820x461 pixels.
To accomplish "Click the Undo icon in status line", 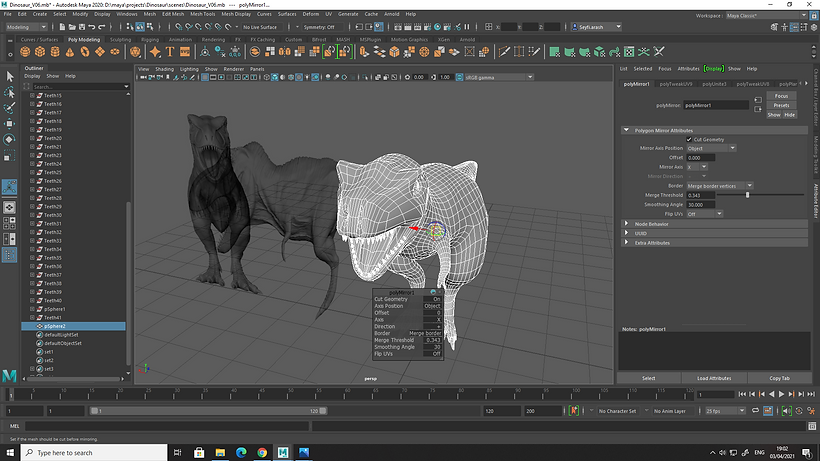I will [92, 27].
